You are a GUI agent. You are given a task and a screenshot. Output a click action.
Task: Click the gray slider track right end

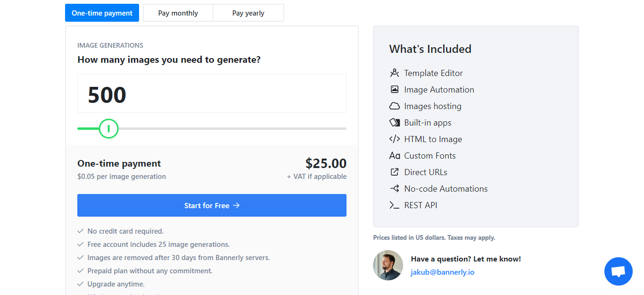point(343,128)
